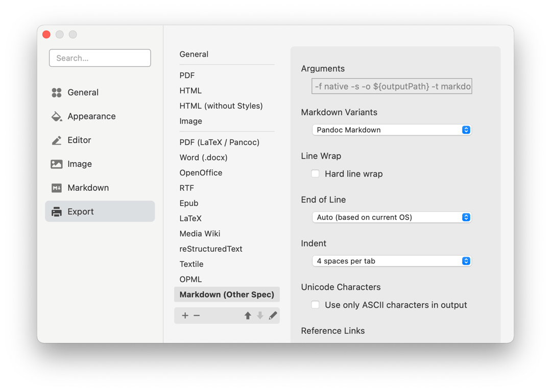
Task: Click the Editor pencil icon
Action: click(x=57, y=140)
